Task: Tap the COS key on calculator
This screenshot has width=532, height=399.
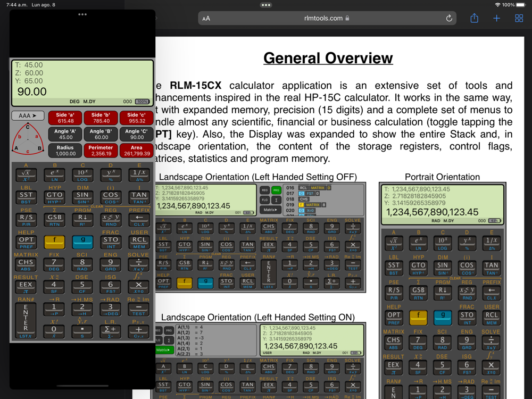Action: click(x=111, y=197)
